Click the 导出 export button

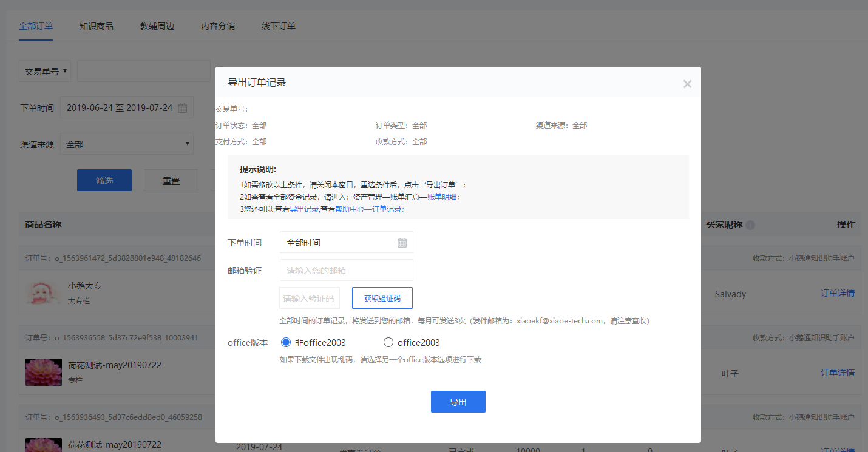(x=458, y=402)
